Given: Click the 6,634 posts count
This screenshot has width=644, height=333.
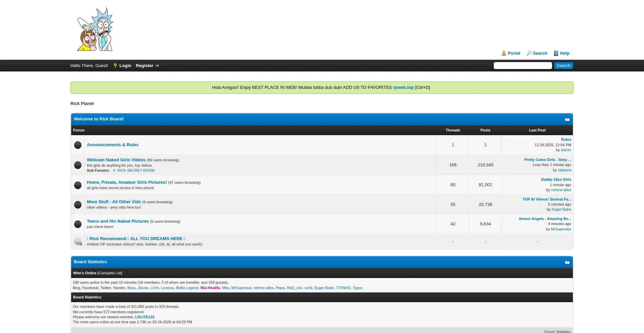Looking at the screenshot, I should point(485,224).
